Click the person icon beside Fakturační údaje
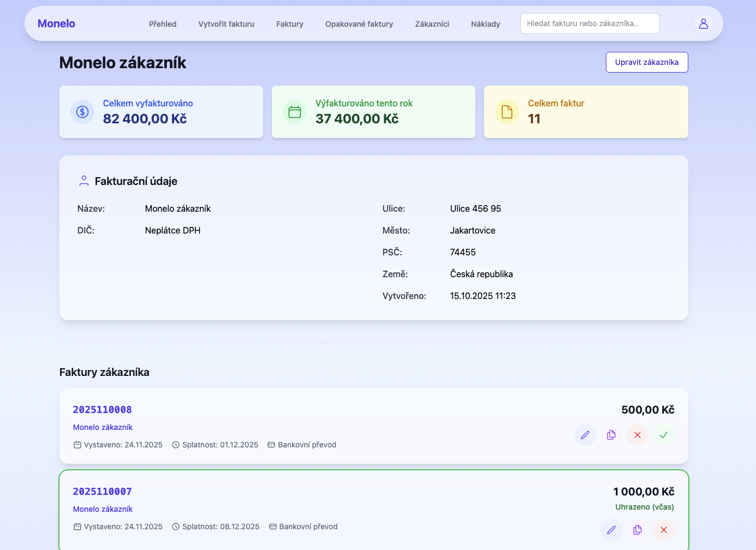 point(84,181)
